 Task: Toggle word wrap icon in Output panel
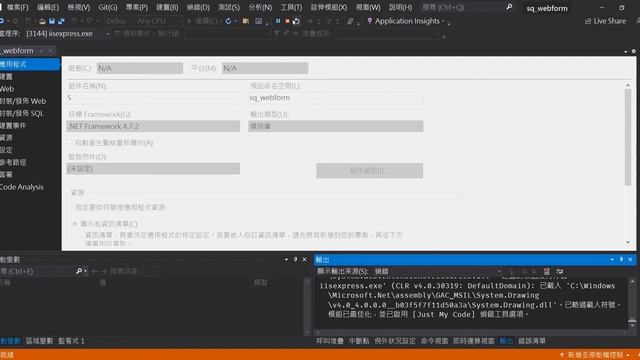tap(560, 271)
